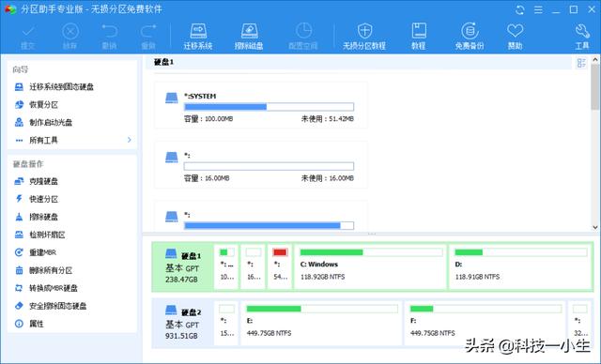Toggle the partition list view mode icon
The image size is (601, 364).
[x=581, y=63]
